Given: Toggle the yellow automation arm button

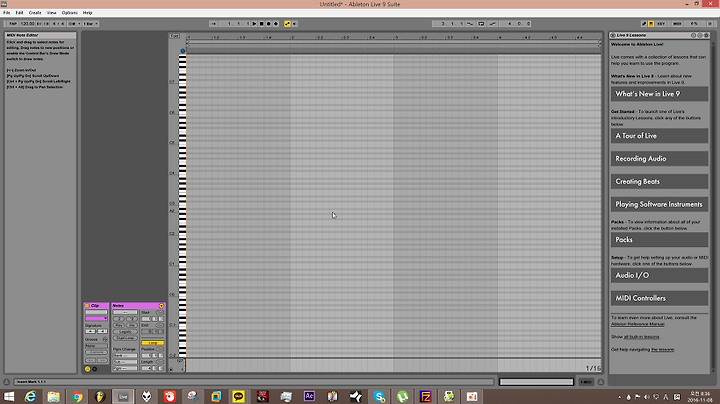Looking at the screenshot, I should [287, 24].
